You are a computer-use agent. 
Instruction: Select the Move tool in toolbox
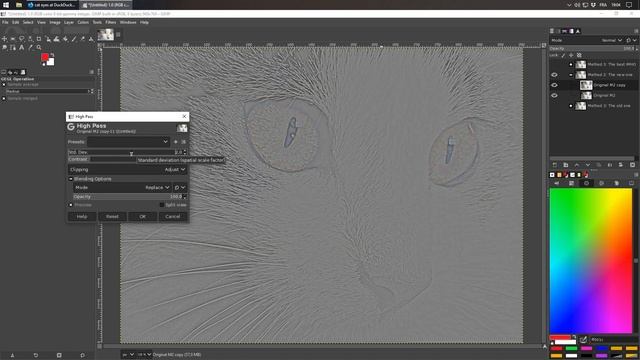tap(4, 39)
